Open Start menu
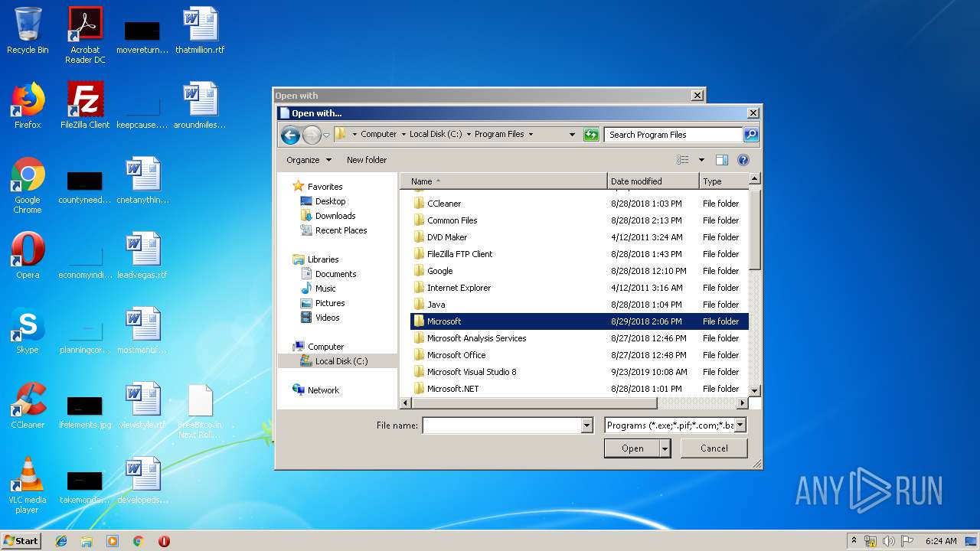This screenshot has height=551, width=980. 21,541
